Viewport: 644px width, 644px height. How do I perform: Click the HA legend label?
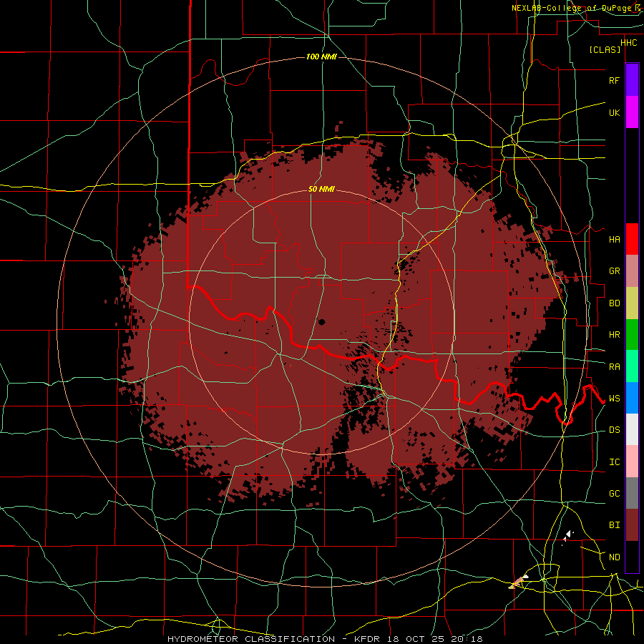[614, 240]
